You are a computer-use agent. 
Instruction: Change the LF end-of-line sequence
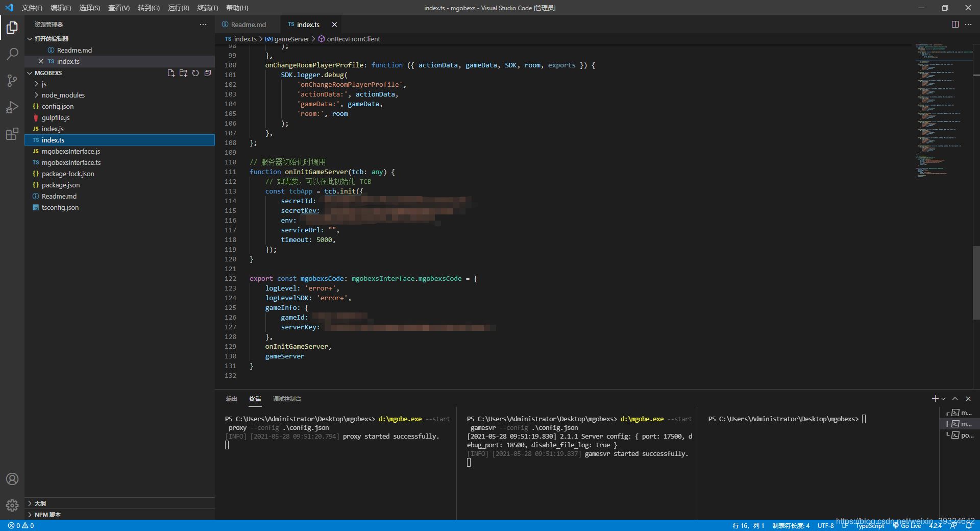pos(845,525)
